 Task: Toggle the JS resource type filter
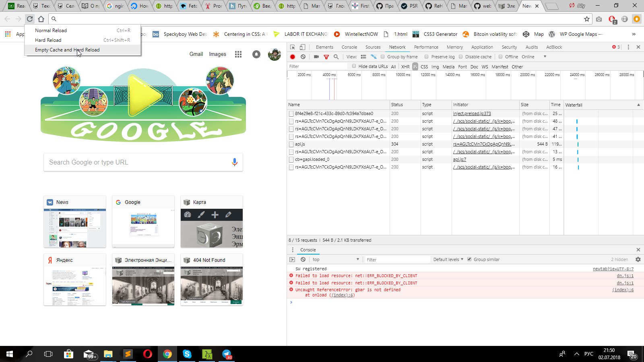click(x=415, y=67)
